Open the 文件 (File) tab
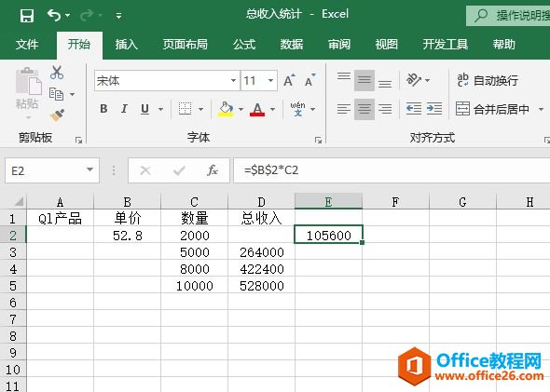 point(27,45)
